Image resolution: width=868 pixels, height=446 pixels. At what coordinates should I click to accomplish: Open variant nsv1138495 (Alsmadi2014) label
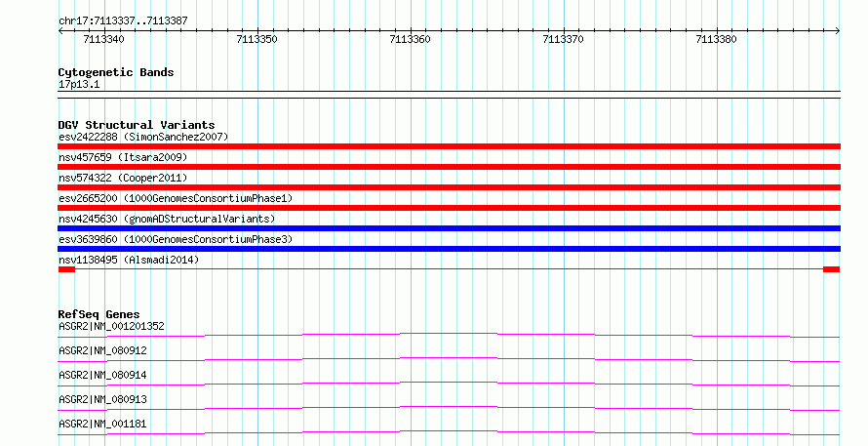(129, 260)
